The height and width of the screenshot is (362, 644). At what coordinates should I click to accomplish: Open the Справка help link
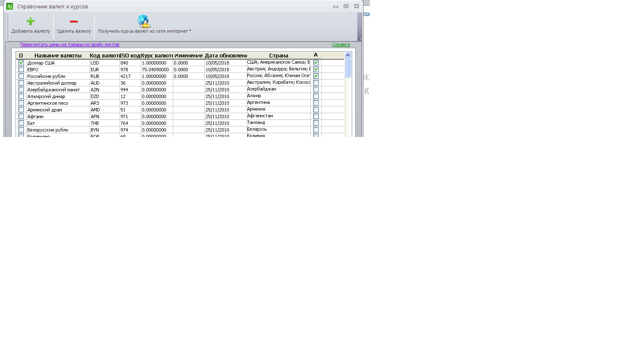click(341, 44)
